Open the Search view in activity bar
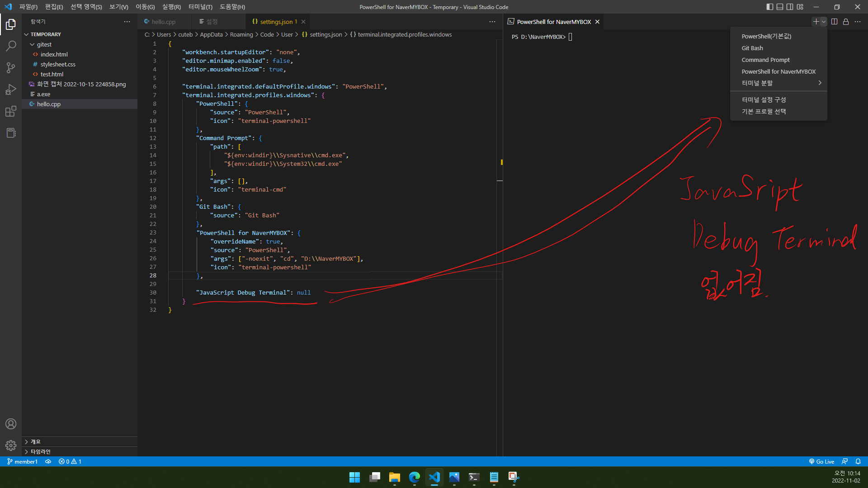Screen dimensions: 868x488 click(x=11, y=46)
